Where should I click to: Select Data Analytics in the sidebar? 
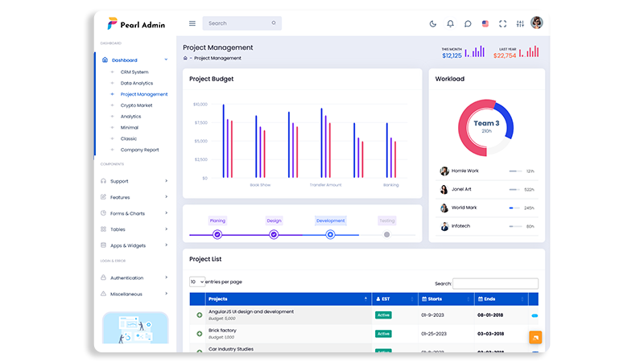pyautogui.click(x=136, y=83)
